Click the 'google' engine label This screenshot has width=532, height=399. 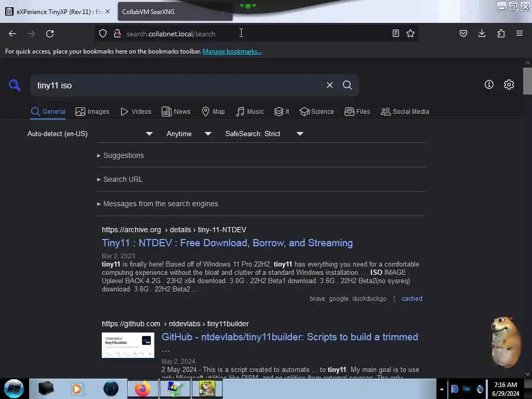[339, 299]
